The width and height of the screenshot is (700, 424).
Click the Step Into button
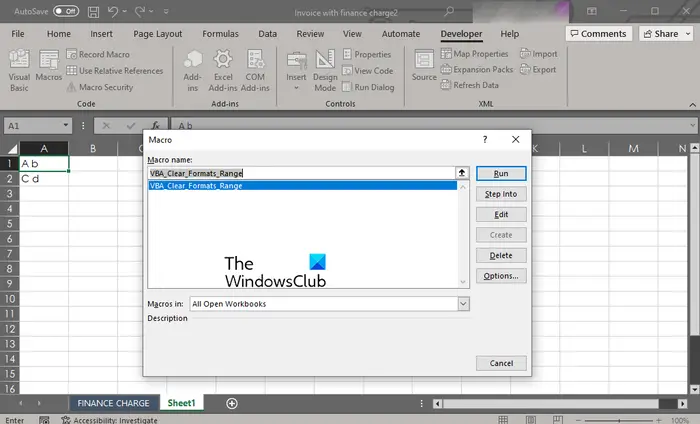pyautogui.click(x=501, y=194)
